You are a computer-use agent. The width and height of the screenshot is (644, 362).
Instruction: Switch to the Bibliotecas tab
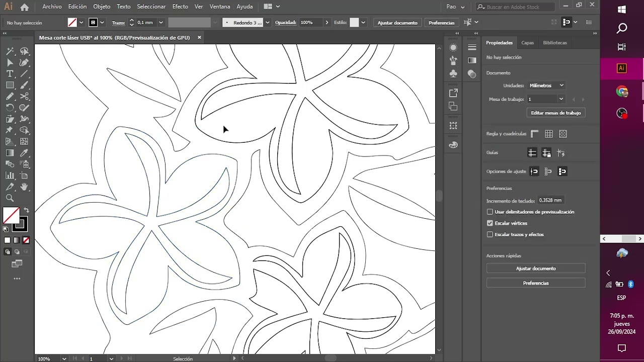(555, 43)
